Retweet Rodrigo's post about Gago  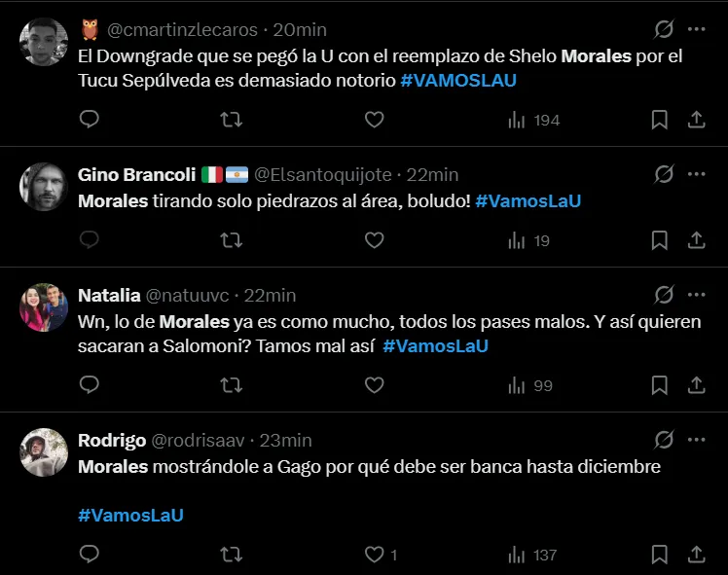[x=232, y=555]
